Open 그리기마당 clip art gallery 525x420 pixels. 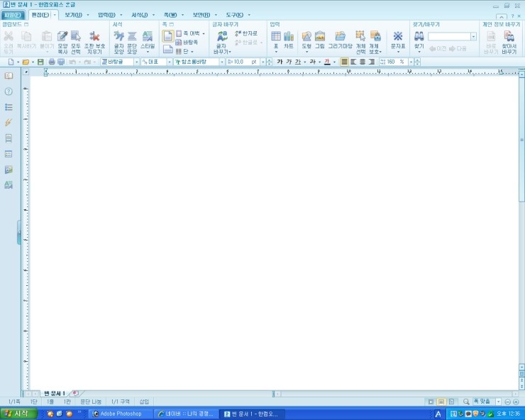point(340,40)
